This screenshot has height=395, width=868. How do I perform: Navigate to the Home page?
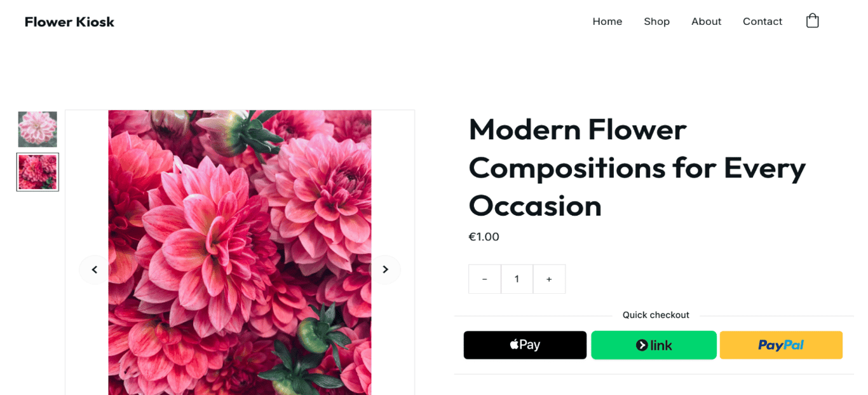607,21
